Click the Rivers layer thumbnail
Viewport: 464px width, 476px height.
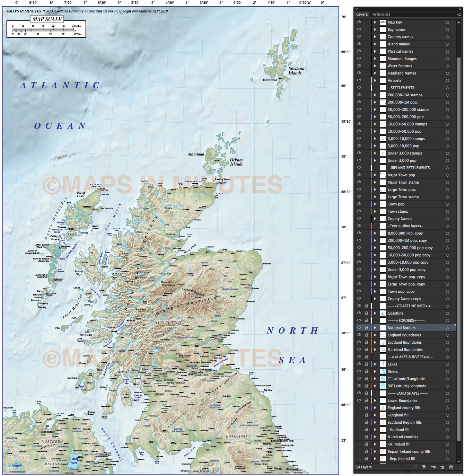click(x=383, y=371)
